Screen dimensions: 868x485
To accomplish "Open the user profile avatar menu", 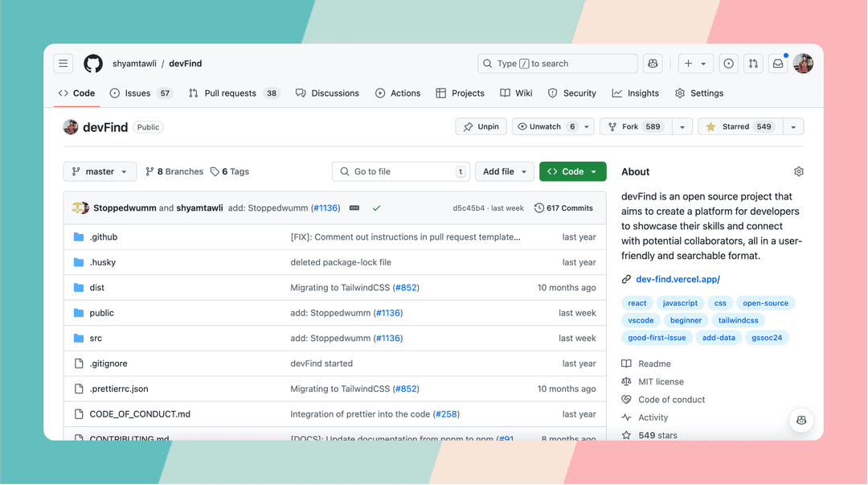I will 803,64.
